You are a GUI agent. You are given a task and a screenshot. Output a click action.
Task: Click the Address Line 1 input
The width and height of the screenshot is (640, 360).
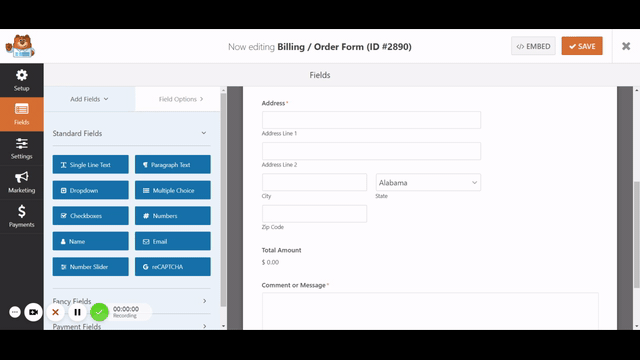[x=371, y=120]
